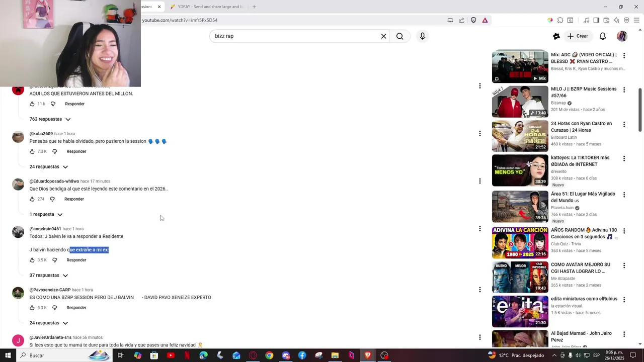The width and height of the screenshot is (644, 362).
Task: Dislike the @Eduardoposada-wh8wo comment
Action: (52, 199)
